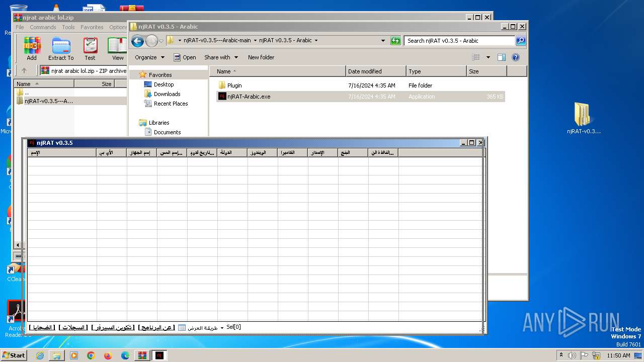The image size is (644, 362).
Task: Open the File menu in WinRAR
Action: click(20, 27)
